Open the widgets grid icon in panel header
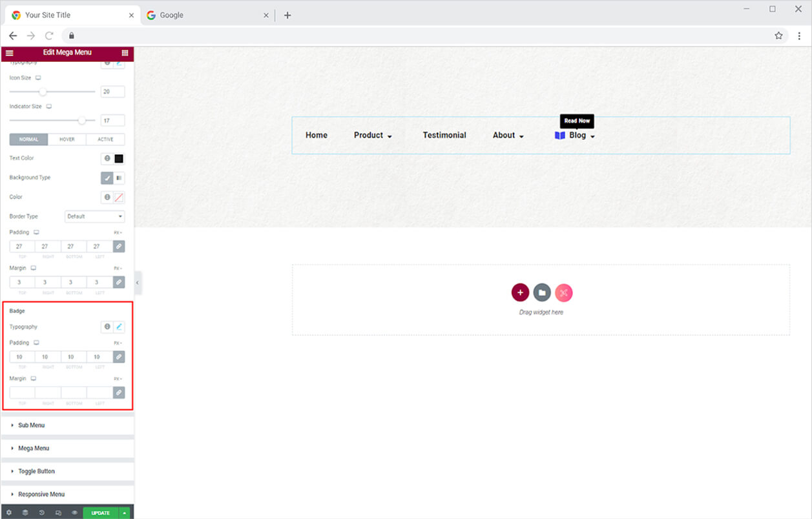This screenshot has width=812, height=519. (125, 53)
